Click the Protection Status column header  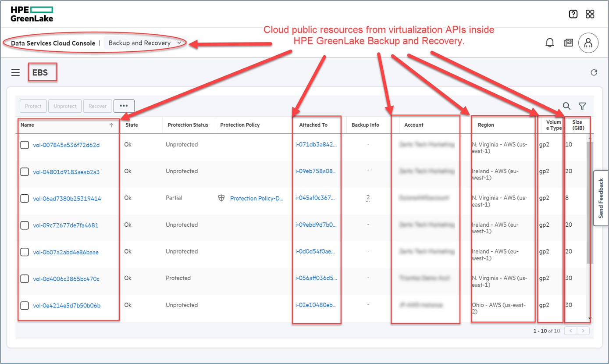pos(188,125)
